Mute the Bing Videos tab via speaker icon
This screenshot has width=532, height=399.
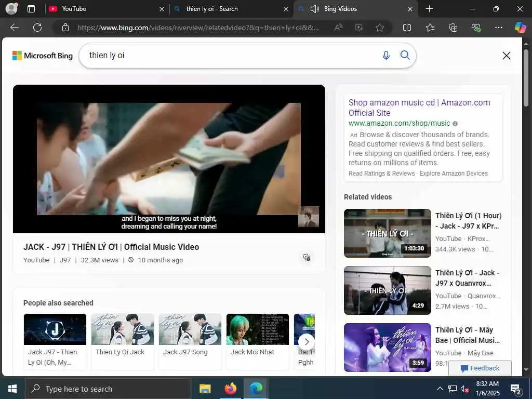(x=314, y=9)
